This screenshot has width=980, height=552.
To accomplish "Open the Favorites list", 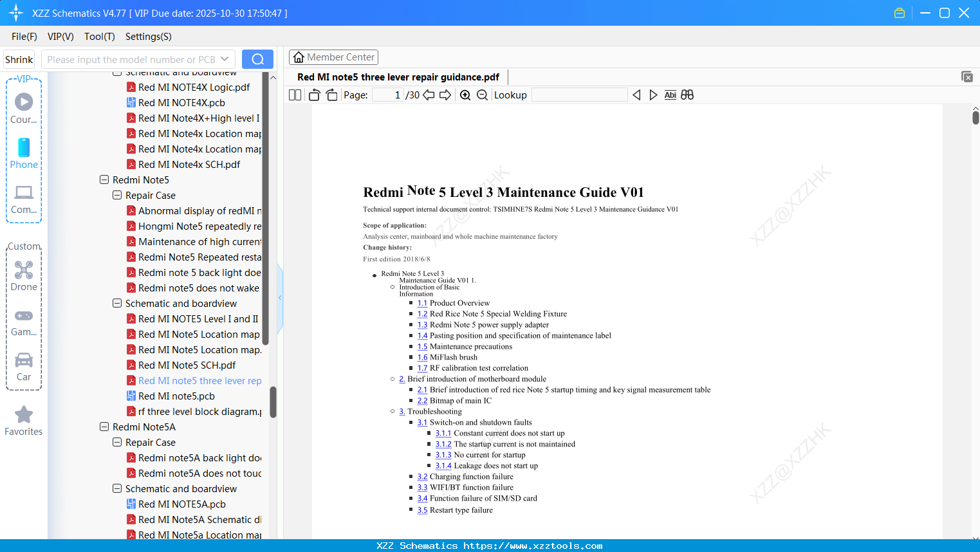I will (x=24, y=421).
